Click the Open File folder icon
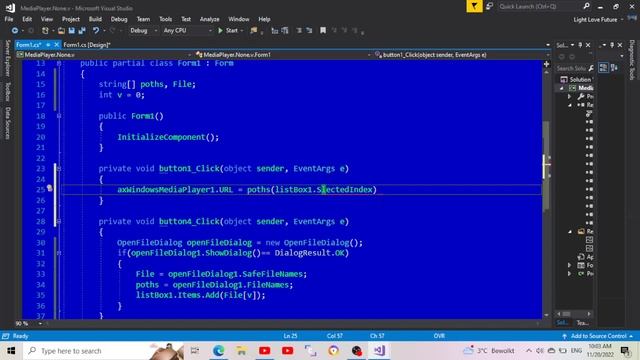 [x=61, y=31]
